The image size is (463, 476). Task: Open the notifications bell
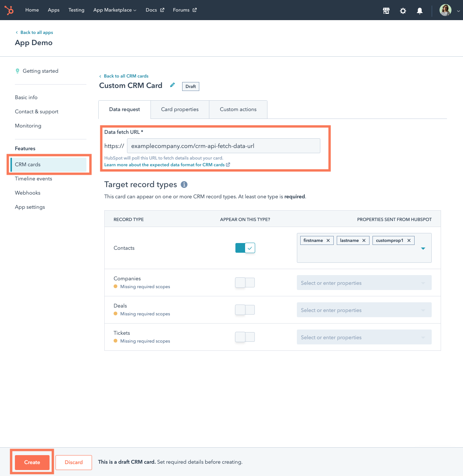(x=419, y=11)
